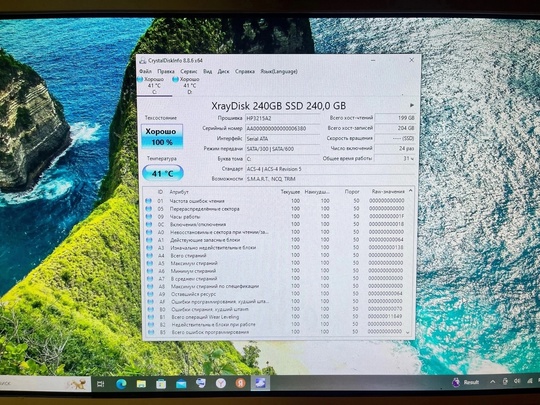Select the D: disk tab
540x405 pixels.
tap(189, 85)
